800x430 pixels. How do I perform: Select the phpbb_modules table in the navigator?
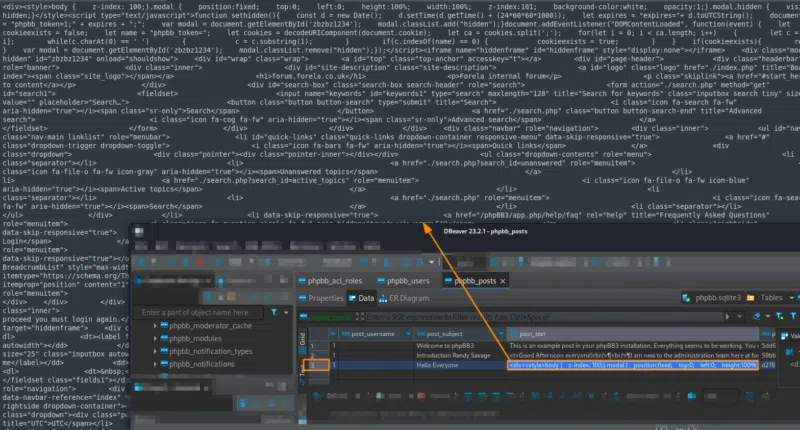[191, 338]
